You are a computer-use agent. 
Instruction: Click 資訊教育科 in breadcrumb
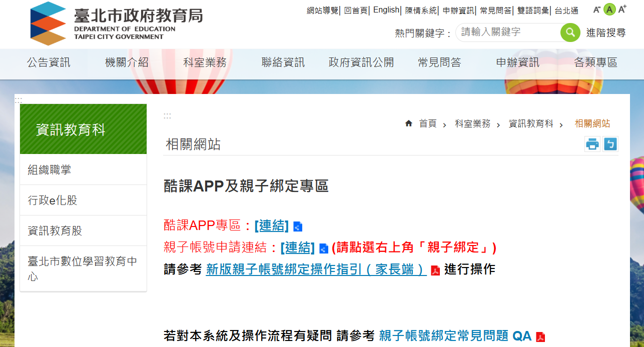pos(531,123)
